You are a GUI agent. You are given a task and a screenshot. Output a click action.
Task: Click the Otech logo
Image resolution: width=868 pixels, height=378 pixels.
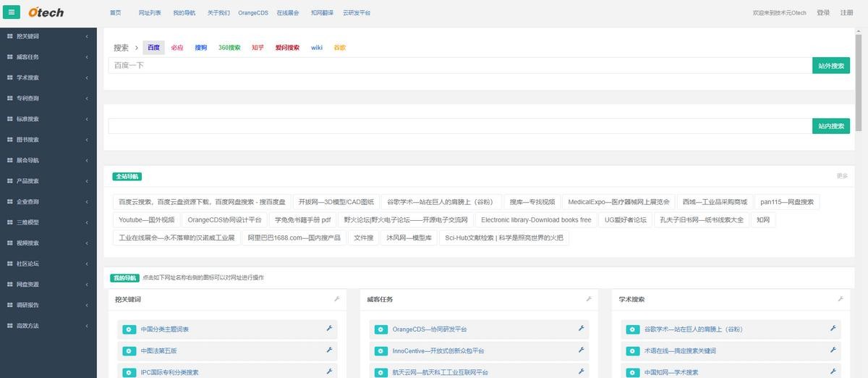(x=46, y=12)
